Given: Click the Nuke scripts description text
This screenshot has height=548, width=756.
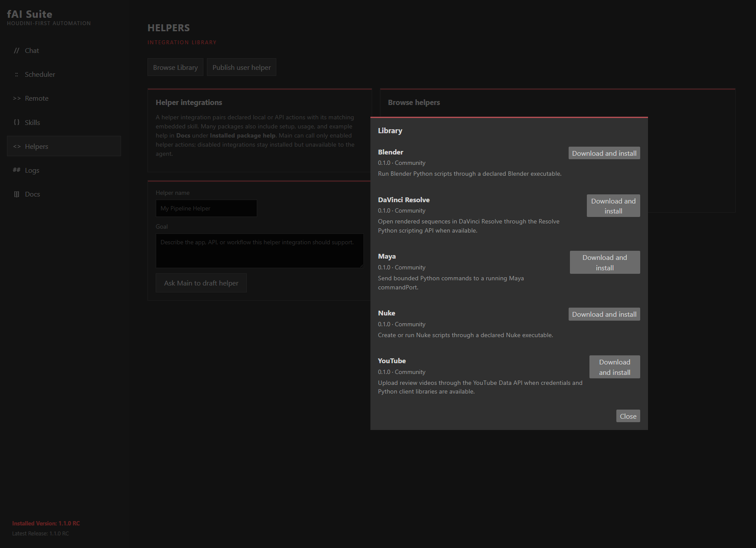Looking at the screenshot, I should click(465, 335).
